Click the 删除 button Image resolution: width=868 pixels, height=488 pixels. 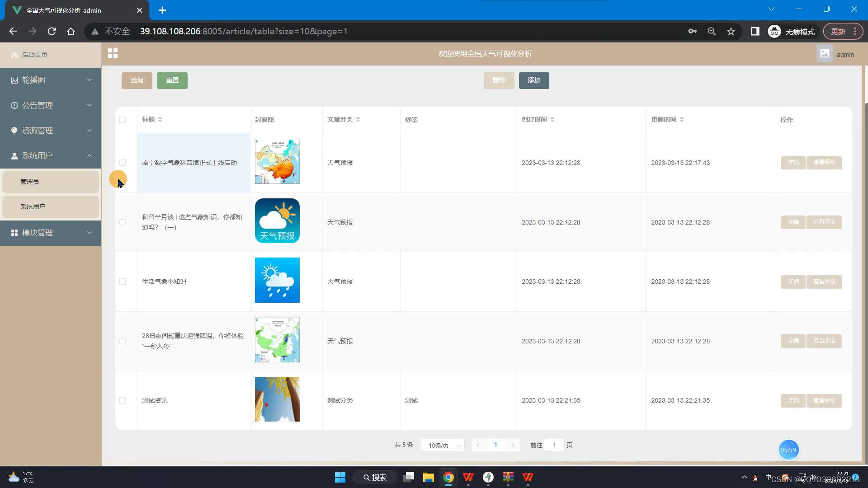499,80
